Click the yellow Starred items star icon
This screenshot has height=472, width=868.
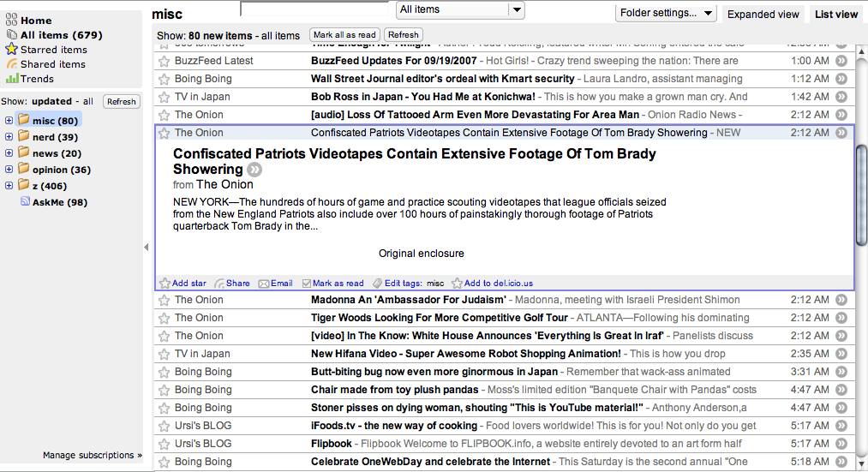pyautogui.click(x=11, y=49)
